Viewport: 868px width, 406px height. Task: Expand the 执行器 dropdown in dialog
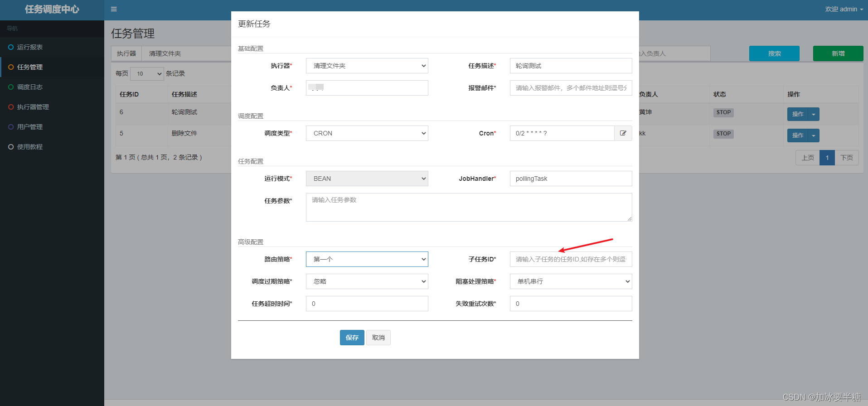[367, 66]
